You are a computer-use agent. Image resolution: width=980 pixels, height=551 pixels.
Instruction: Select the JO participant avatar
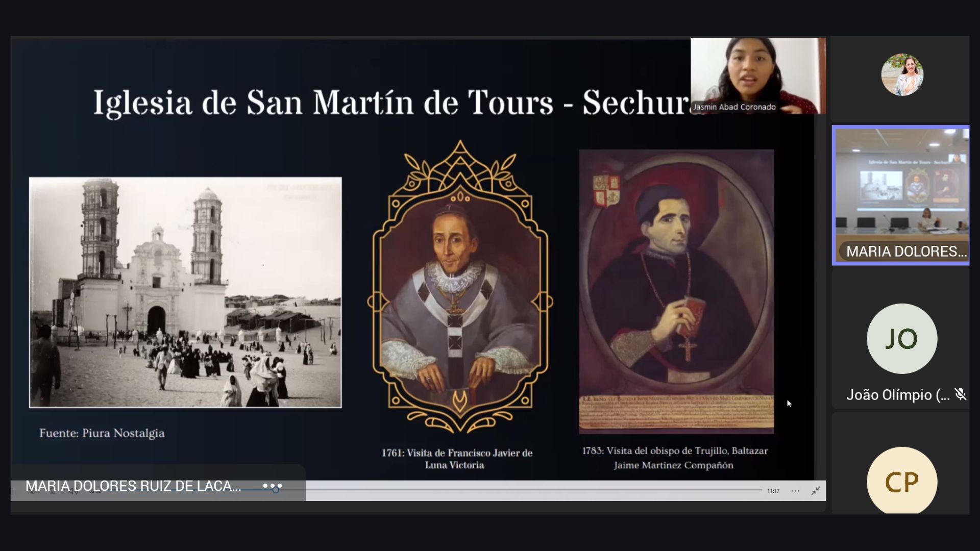click(901, 339)
